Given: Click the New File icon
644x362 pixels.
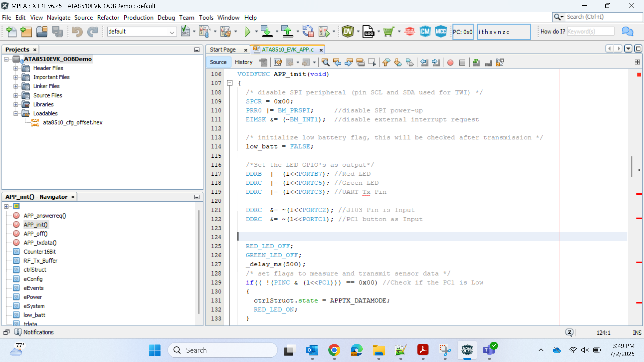Looking at the screenshot, I should (11, 32).
